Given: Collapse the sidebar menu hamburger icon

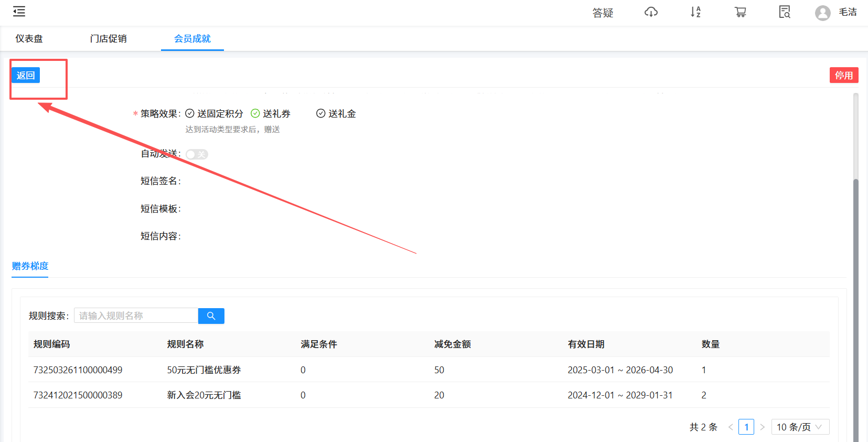Looking at the screenshot, I should 19,12.
